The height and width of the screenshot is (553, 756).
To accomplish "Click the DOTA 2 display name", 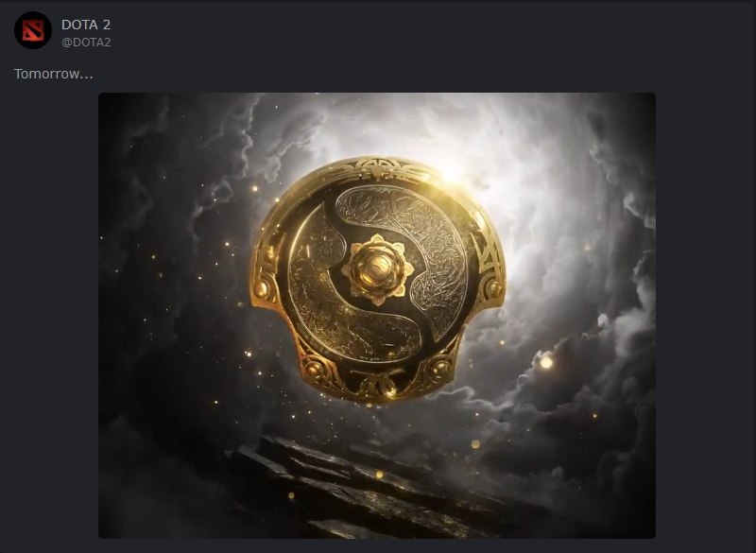I will point(86,25).
